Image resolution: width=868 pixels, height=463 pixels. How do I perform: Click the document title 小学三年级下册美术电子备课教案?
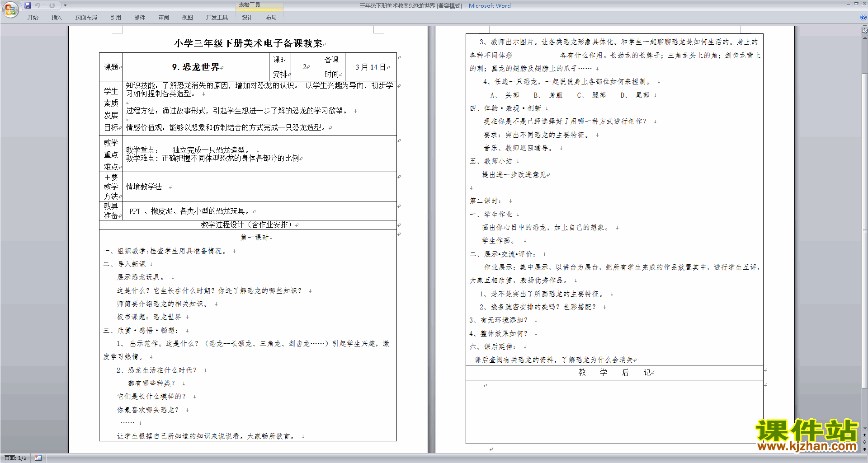coord(248,43)
